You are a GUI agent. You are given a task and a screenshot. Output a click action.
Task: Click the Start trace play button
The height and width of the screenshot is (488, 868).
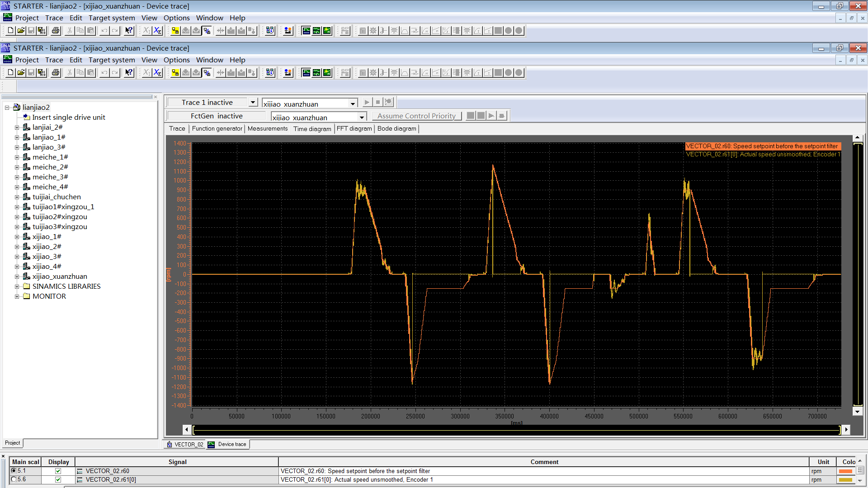(367, 103)
